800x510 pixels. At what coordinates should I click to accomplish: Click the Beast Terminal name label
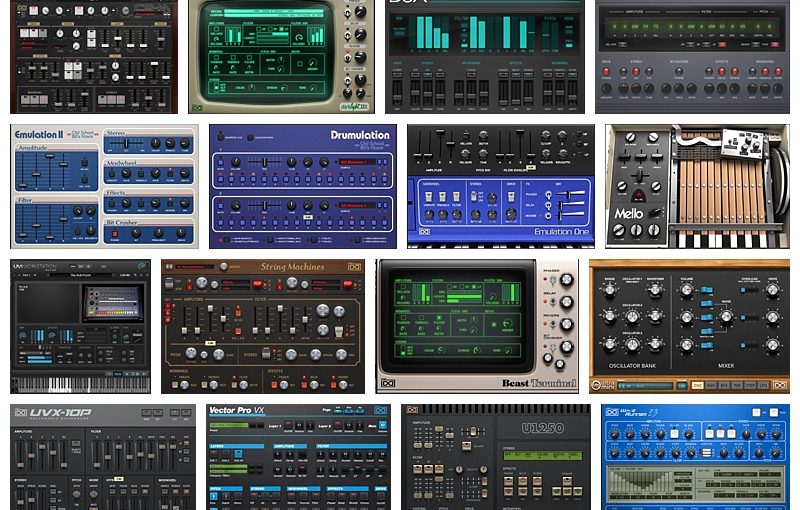pyautogui.click(x=539, y=383)
